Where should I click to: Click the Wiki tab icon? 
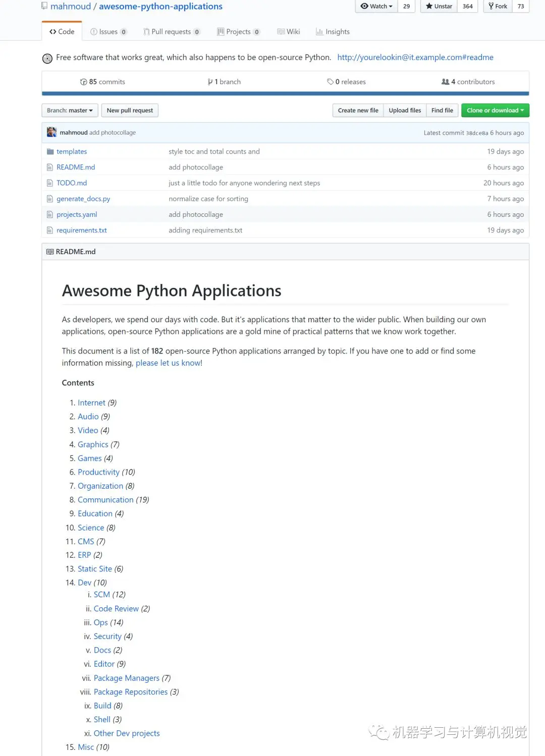281,32
